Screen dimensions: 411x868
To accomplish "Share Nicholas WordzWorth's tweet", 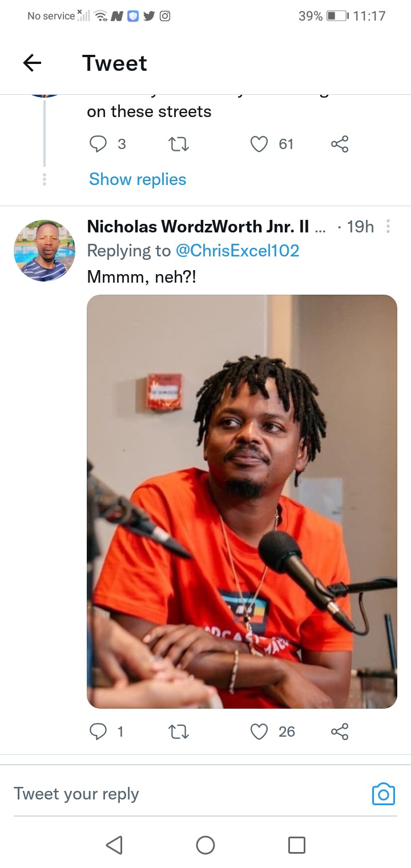I will (340, 732).
